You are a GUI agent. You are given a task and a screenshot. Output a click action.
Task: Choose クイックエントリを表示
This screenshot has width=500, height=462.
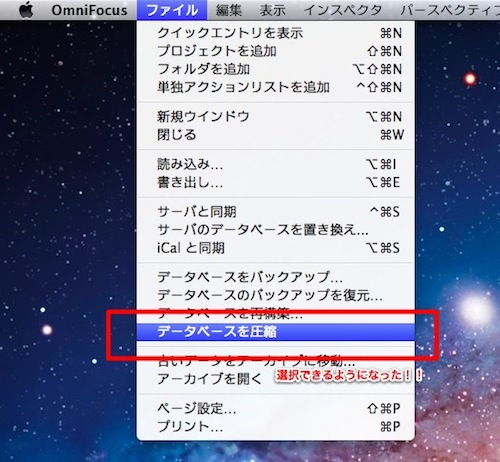276,33
